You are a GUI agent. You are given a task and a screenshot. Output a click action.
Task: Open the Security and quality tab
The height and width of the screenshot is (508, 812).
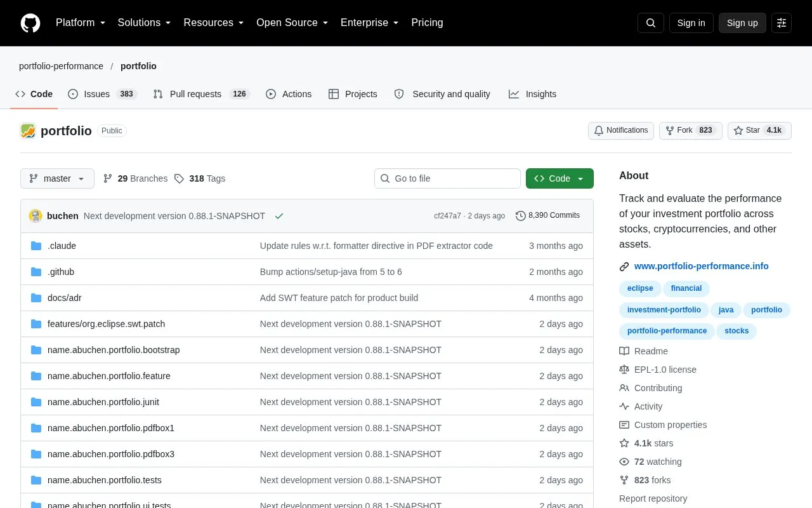[442, 94]
